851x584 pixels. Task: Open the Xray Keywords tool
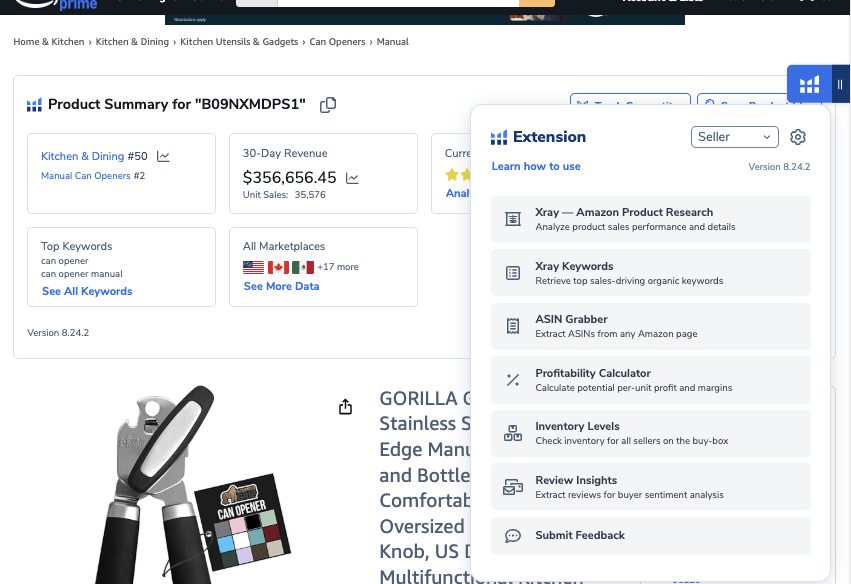[x=651, y=273]
